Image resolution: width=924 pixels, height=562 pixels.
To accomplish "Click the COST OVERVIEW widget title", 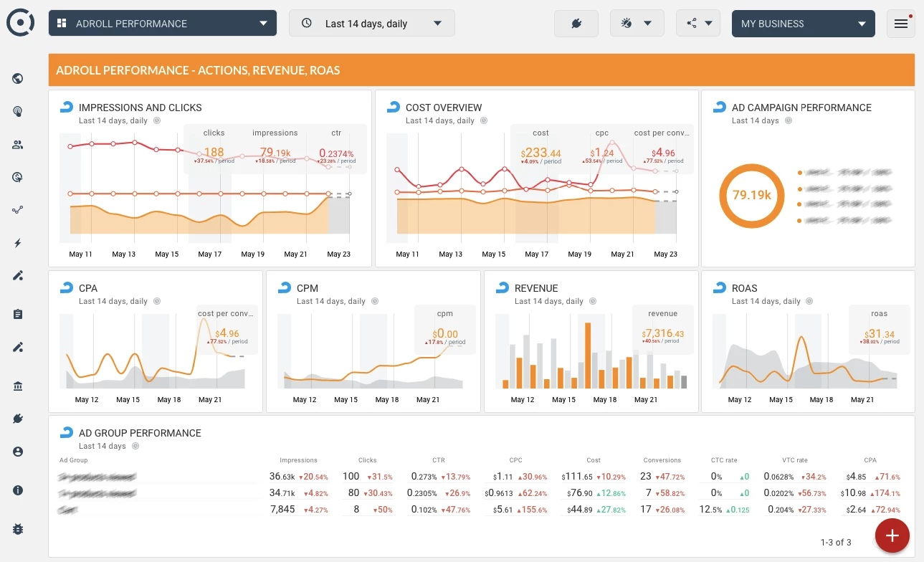I will pos(444,108).
